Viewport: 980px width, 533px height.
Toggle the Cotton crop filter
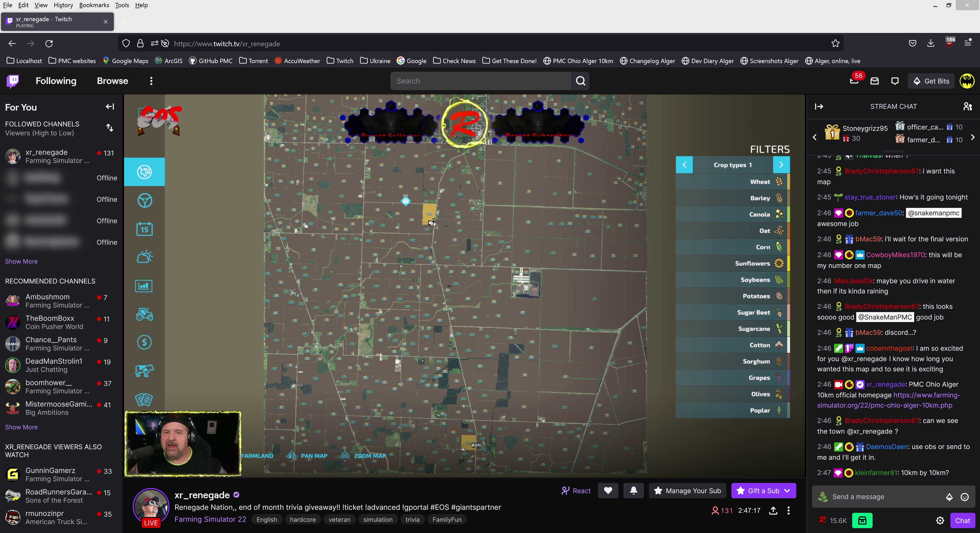point(733,345)
